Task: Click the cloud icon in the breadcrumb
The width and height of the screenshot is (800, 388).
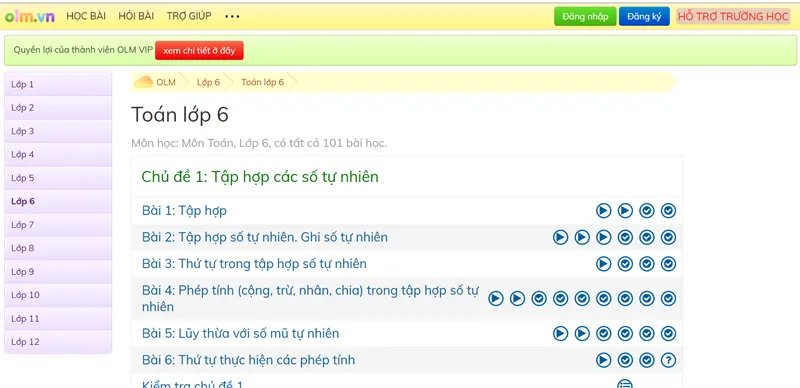Action: point(143,82)
